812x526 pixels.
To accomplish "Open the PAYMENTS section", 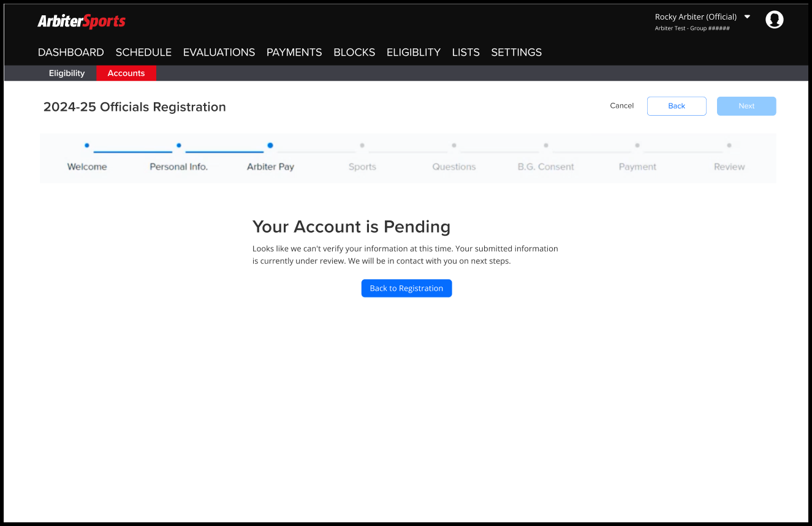I will pos(294,52).
